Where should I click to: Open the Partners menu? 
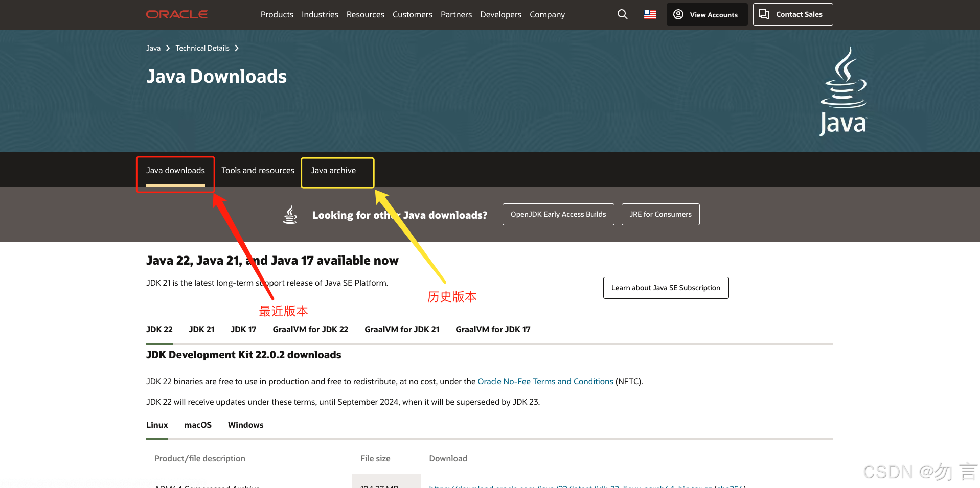pos(457,14)
